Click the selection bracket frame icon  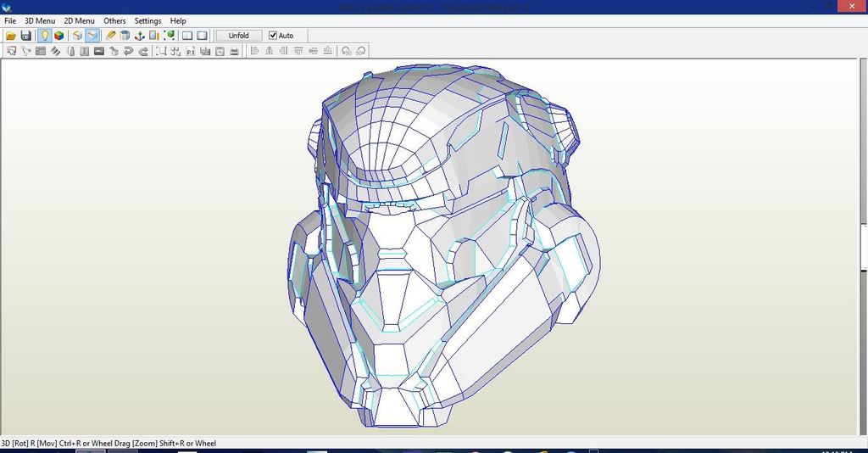(161, 51)
